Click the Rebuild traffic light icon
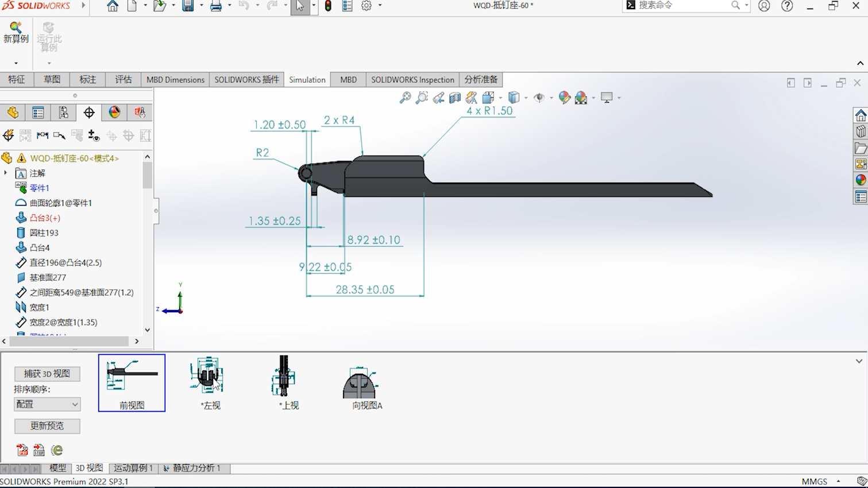Image resolution: width=868 pixels, height=488 pixels. coord(328,6)
